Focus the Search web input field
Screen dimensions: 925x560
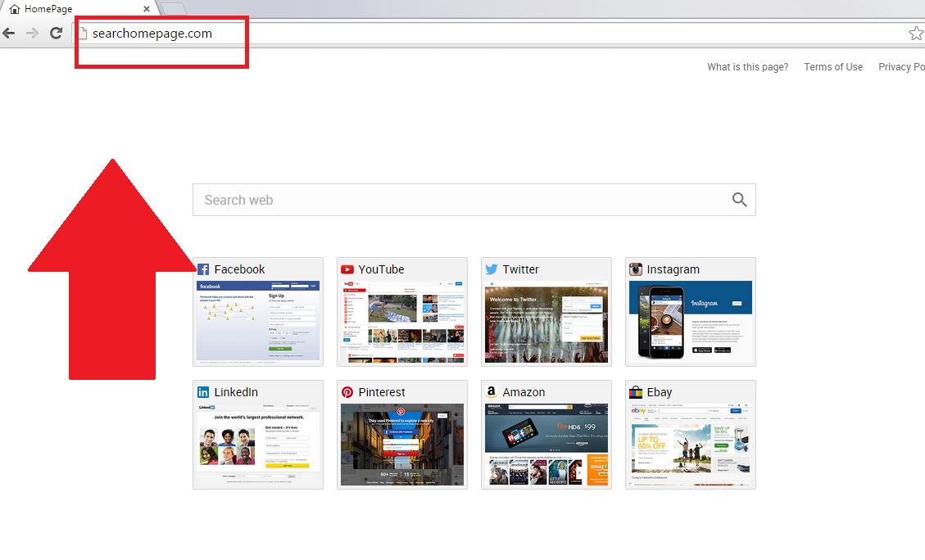(459, 200)
